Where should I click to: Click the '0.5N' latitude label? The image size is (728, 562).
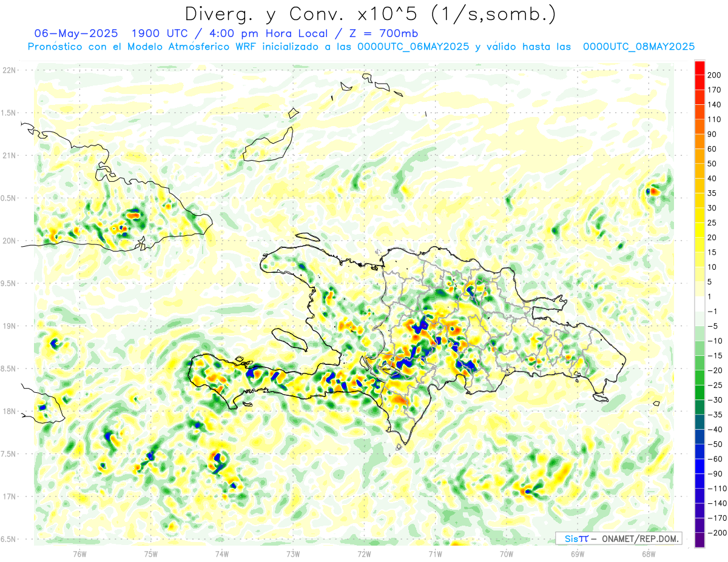[x=8, y=198]
